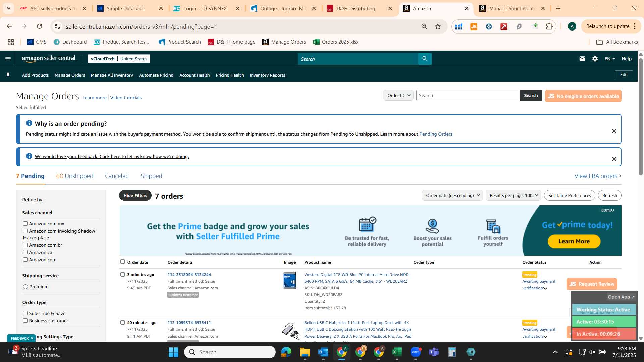Click the Chrome profile avatar 'A'
Viewport: 644px width, 362px height.
(572, 26)
